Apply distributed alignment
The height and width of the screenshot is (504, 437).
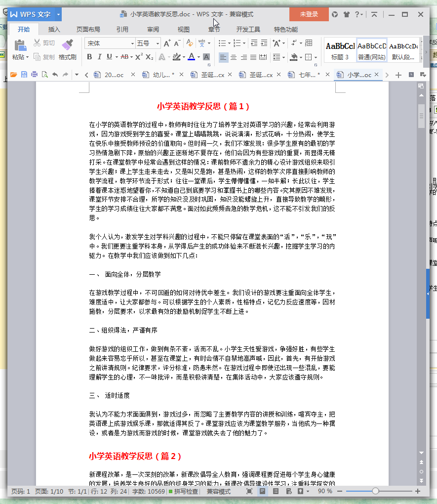point(263,57)
